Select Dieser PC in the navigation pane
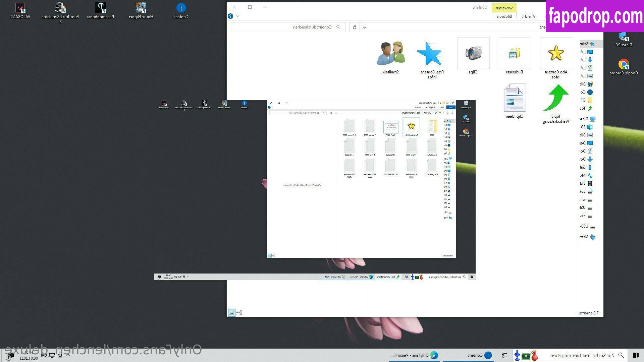644x362 pixels. coord(588,119)
